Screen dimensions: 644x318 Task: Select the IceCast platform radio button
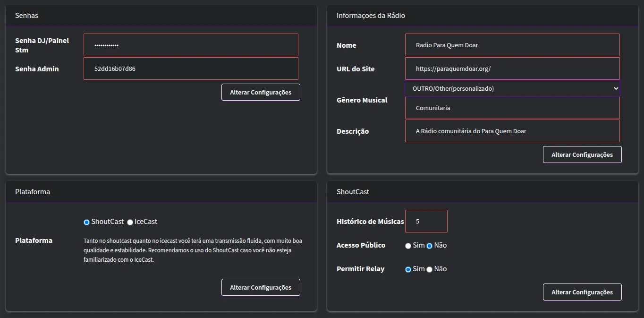[x=130, y=222]
